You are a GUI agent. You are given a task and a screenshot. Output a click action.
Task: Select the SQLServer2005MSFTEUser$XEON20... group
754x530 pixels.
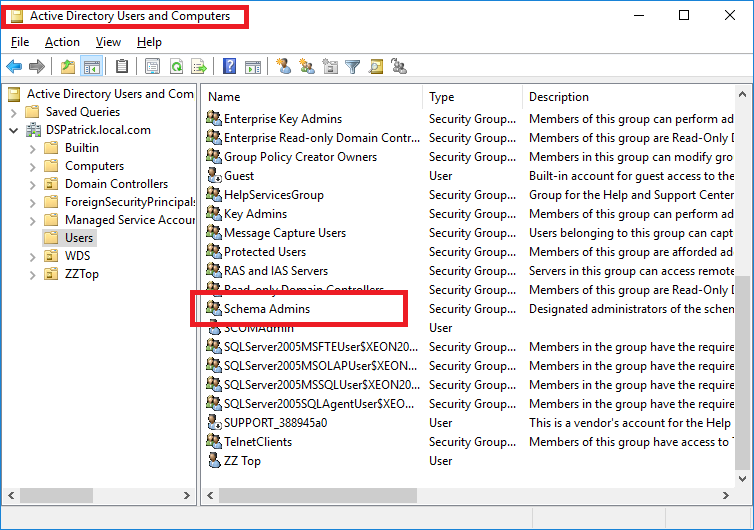(x=321, y=347)
